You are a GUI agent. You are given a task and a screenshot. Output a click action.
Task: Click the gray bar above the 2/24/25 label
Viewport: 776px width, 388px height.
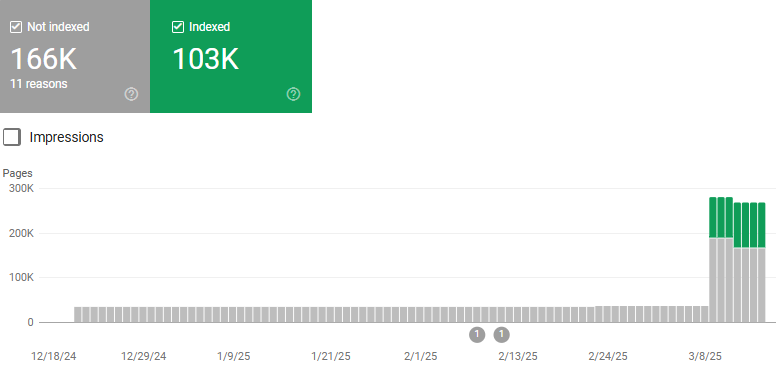pos(607,314)
